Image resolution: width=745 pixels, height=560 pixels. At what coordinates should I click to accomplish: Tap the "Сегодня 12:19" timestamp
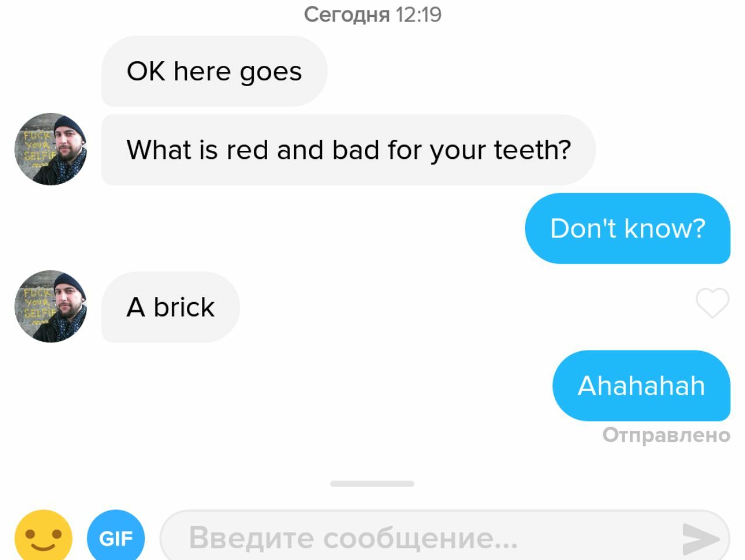(x=372, y=14)
